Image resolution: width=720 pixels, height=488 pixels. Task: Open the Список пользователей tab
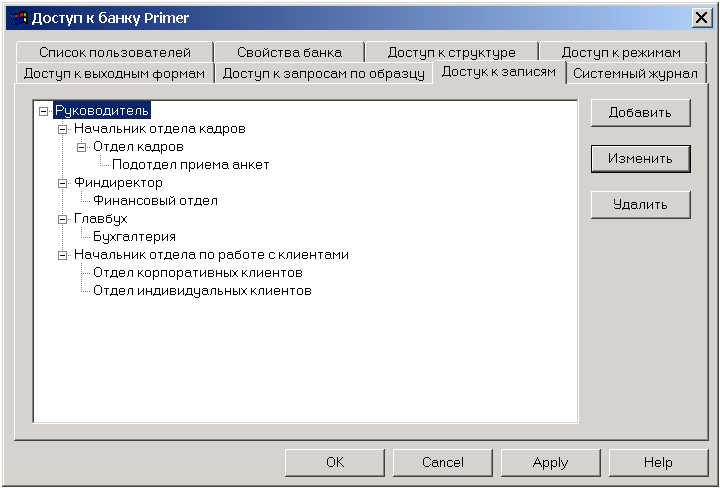[115, 52]
